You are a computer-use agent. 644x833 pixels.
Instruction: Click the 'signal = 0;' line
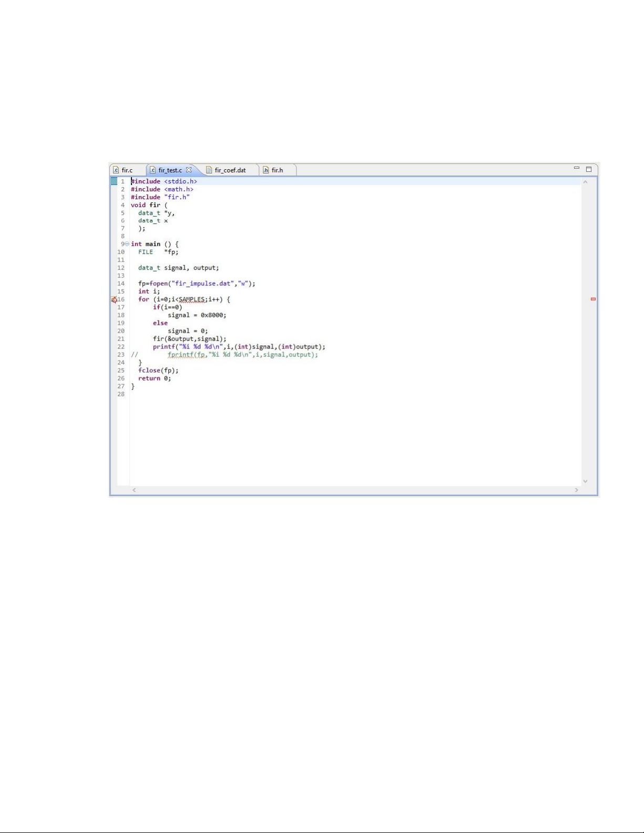pos(188,331)
